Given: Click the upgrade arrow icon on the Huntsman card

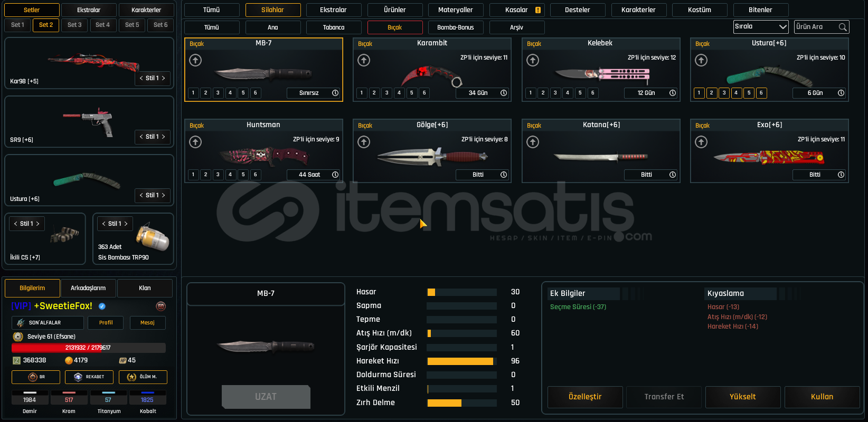Looking at the screenshot, I should point(195,142).
